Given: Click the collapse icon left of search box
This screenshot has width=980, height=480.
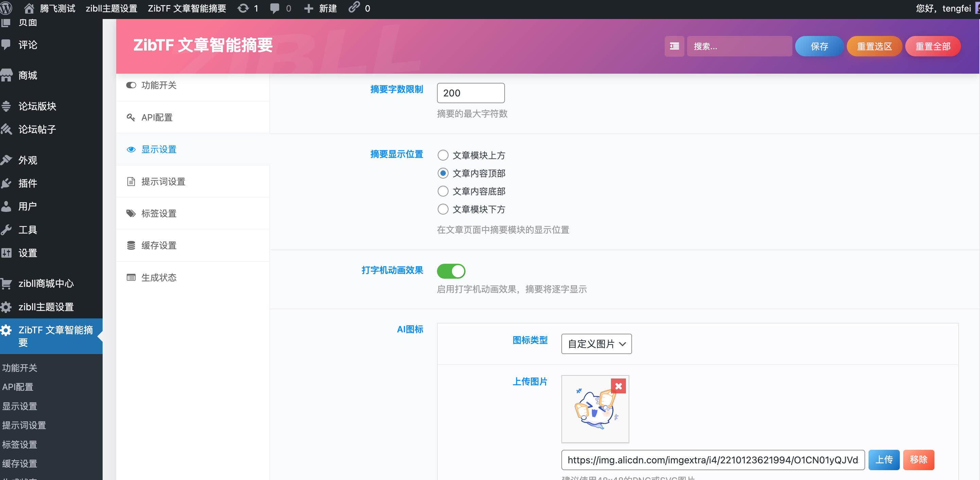Looking at the screenshot, I should pos(674,46).
